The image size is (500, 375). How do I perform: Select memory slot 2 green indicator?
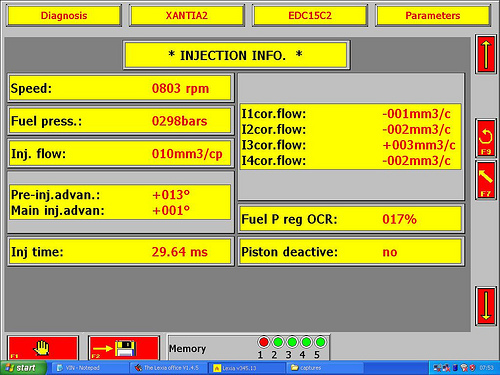pos(278,342)
